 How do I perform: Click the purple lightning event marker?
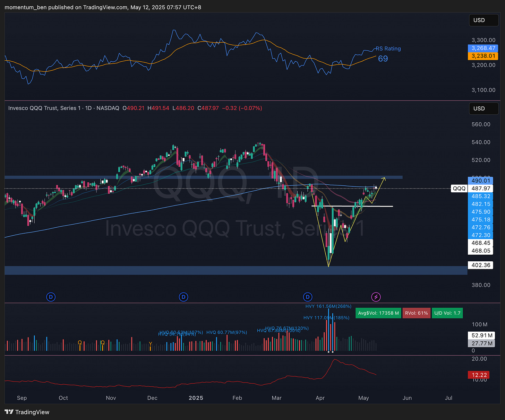376,297
